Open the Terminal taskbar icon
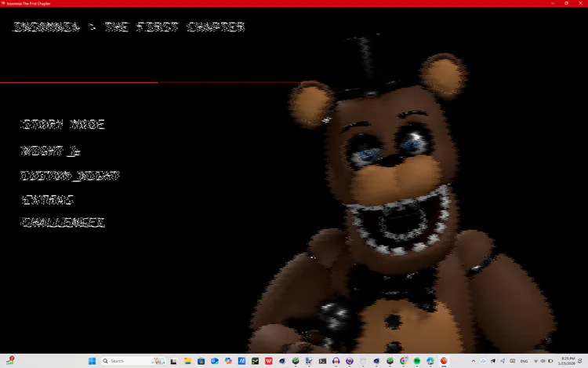The image size is (588, 368). 322,361
